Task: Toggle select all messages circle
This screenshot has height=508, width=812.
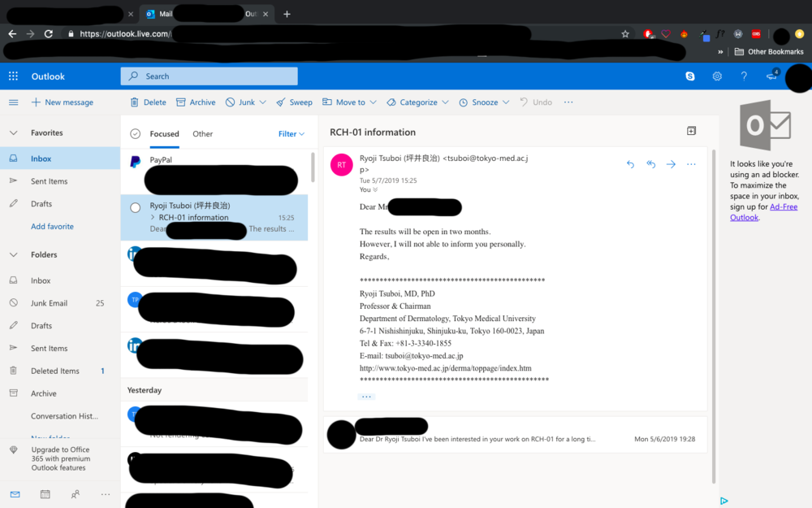Action: coord(136,134)
